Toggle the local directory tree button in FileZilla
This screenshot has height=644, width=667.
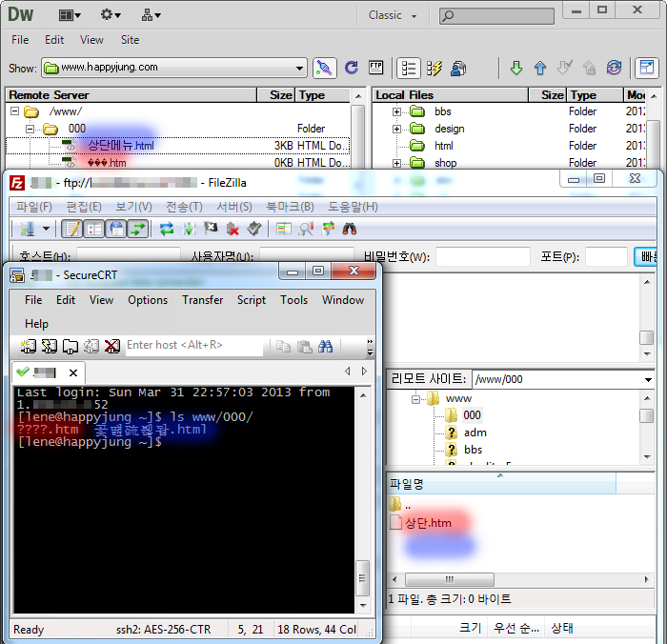94,229
